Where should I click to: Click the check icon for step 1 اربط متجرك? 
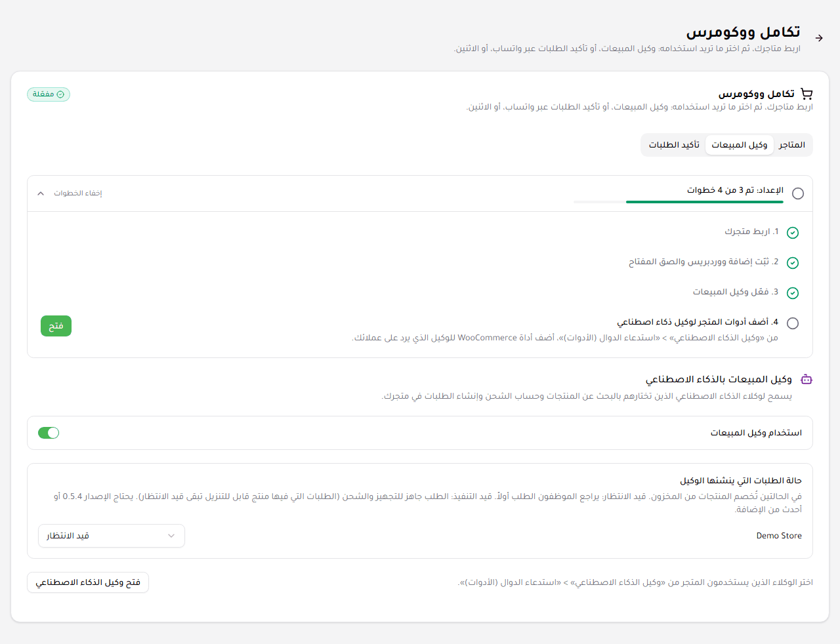click(793, 233)
